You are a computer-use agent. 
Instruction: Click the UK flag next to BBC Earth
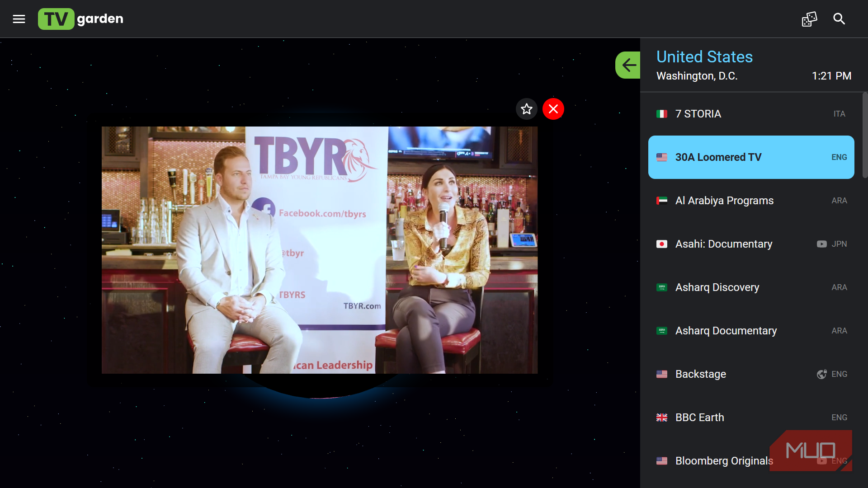(x=662, y=418)
